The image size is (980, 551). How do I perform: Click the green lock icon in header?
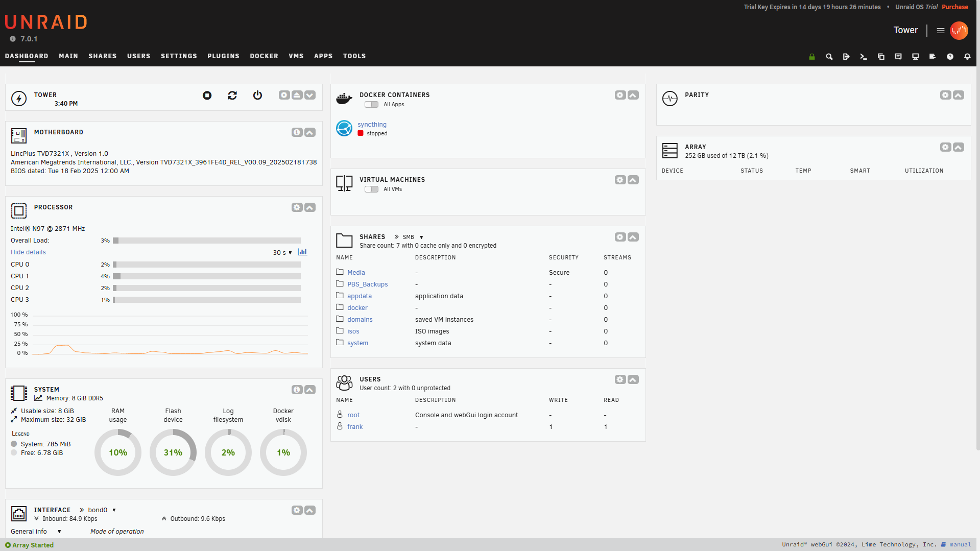coord(812,57)
